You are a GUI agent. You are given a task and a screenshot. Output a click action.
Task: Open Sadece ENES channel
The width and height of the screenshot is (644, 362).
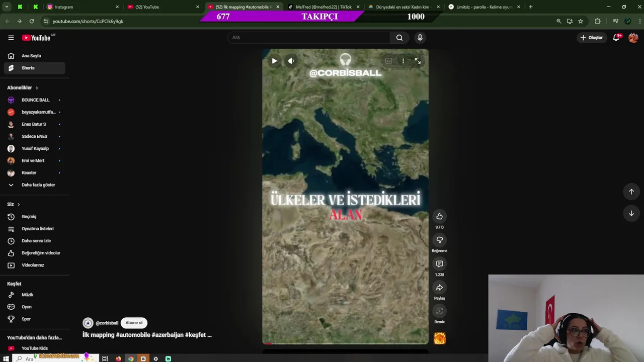click(x=35, y=136)
